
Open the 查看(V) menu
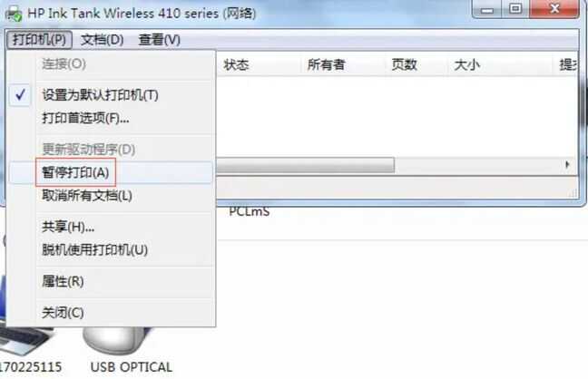[x=160, y=39]
